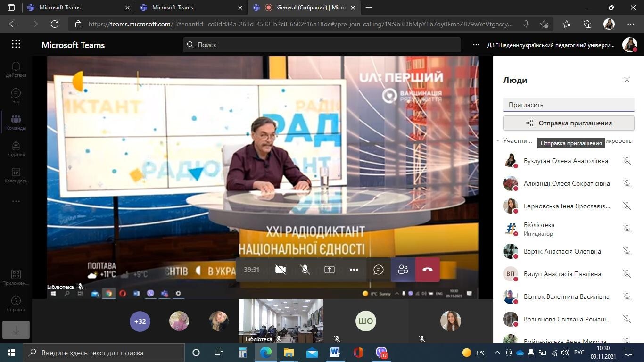
Task: Select the Бібліотека room video thumbnail
Action: (x=281, y=321)
